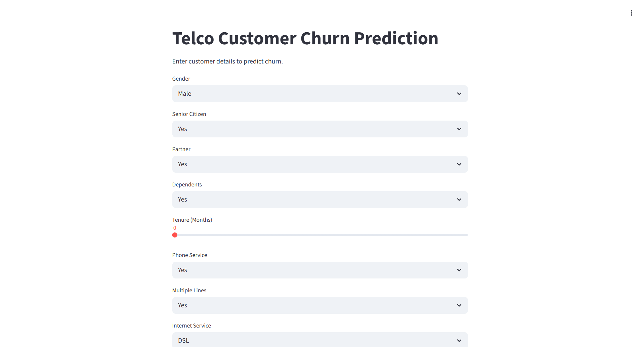Image resolution: width=644 pixels, height=347 pixels.
Task: Toggle the Dependents setting dropdown
Action: [x=319, y=199]
